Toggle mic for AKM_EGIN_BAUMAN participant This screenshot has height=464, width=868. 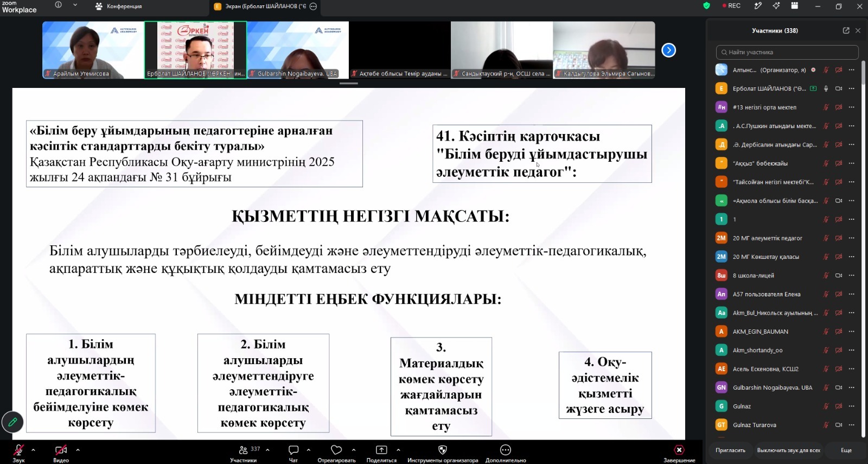click(826, 332)
